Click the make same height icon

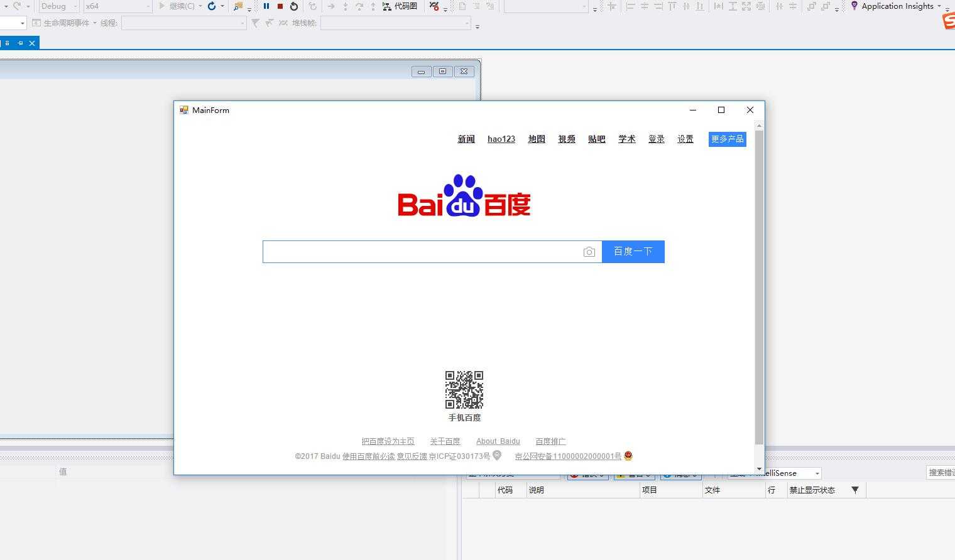733,6
